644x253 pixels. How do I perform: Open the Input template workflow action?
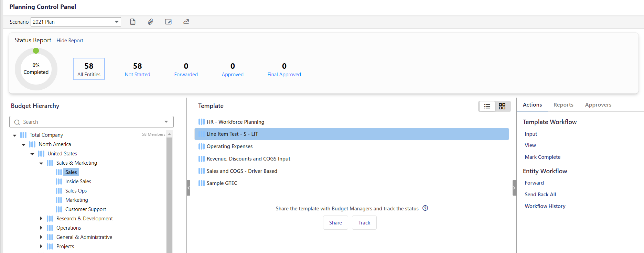[531, 134]
